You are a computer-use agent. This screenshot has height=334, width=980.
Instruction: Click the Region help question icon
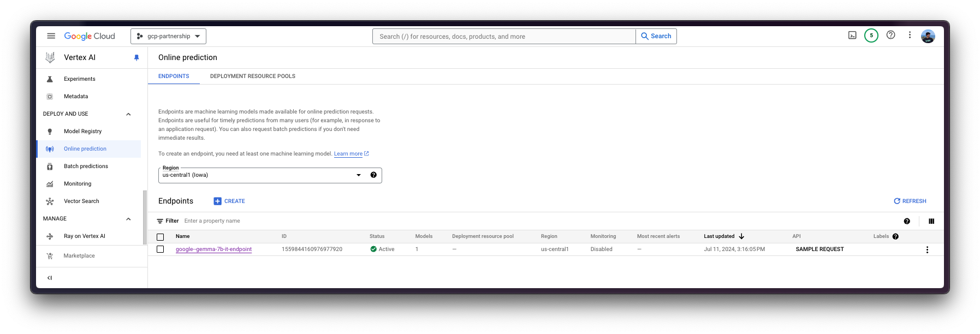point(373,175)
